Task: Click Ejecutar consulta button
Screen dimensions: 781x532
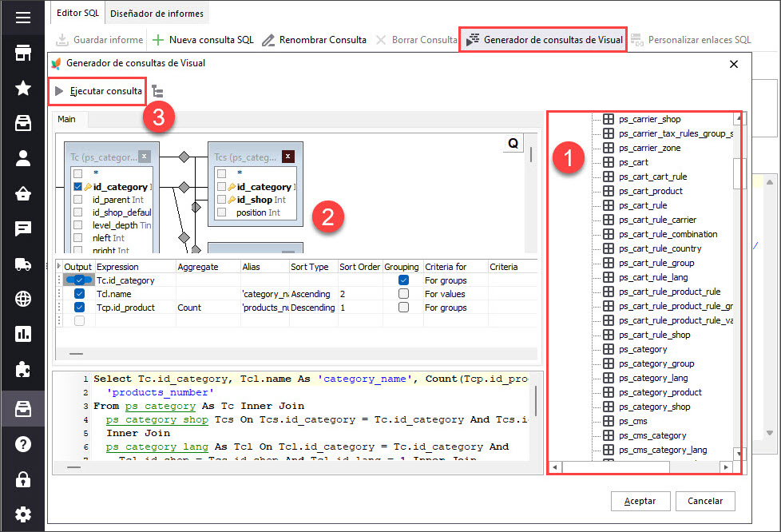Action: tap(97, 91)
